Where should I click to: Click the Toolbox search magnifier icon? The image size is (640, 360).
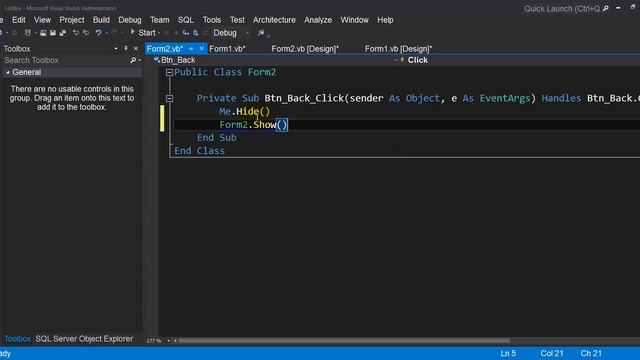click(x=133, y=60)
